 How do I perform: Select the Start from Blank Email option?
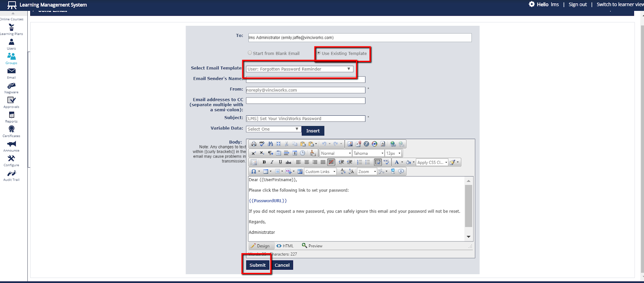pos(250,53)
